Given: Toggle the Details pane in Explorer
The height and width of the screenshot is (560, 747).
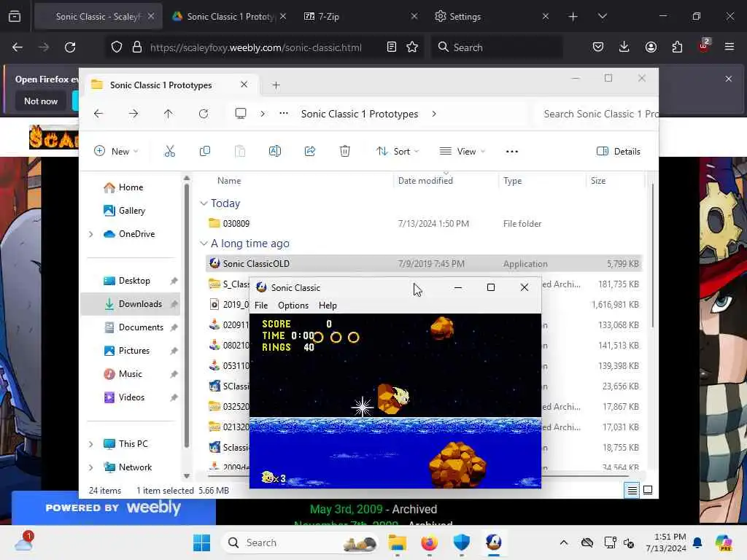Looking at the screenshot, I should tap(619, 152).
